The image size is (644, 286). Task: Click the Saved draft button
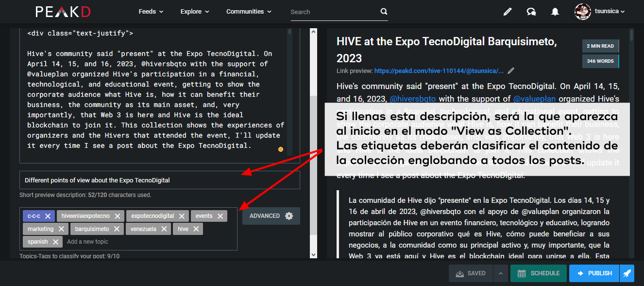pos(471,273)
